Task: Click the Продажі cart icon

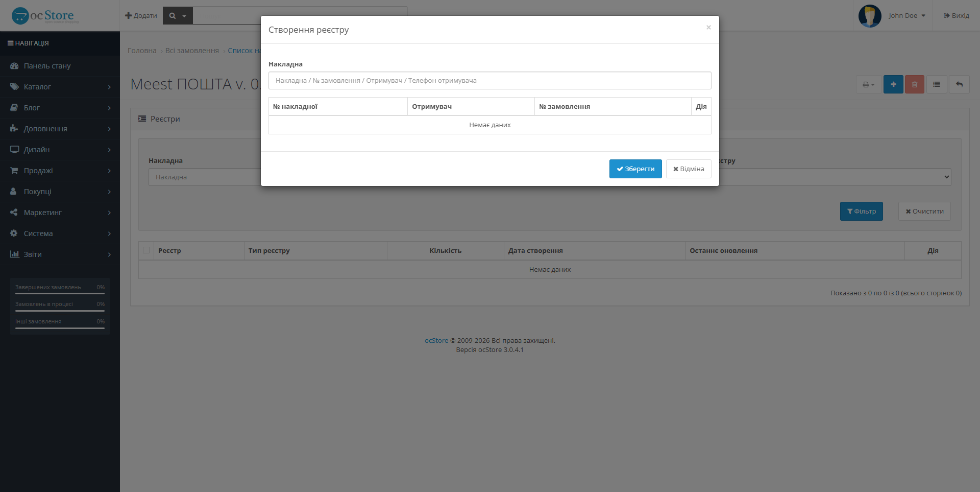Action: [14, 171]
